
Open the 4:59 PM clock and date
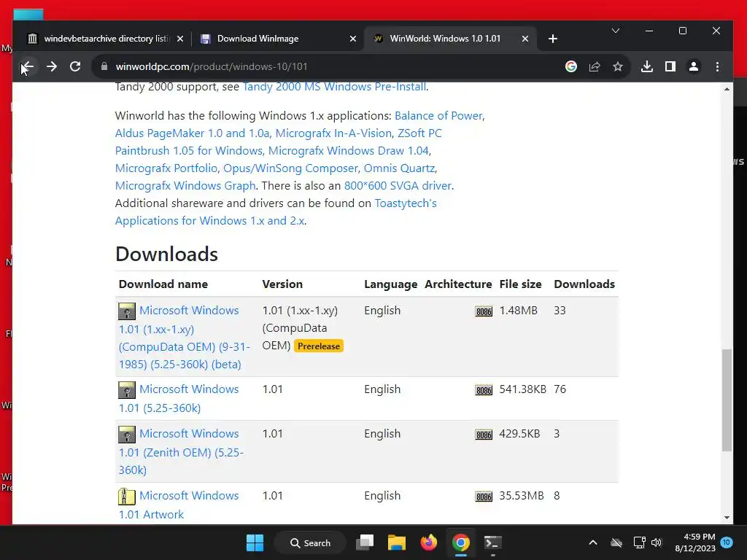coord(695,542)
